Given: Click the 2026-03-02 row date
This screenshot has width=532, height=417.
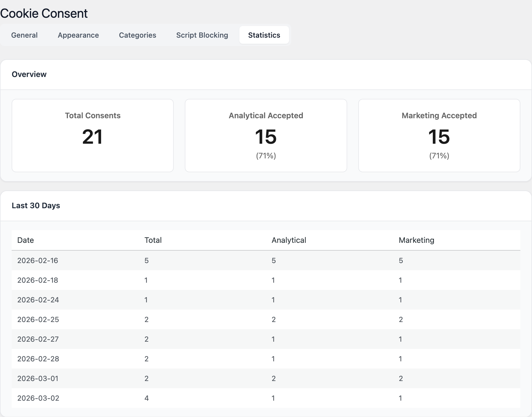Looking at the screenshot, I should pyautogui.click(x=38, y=398).
